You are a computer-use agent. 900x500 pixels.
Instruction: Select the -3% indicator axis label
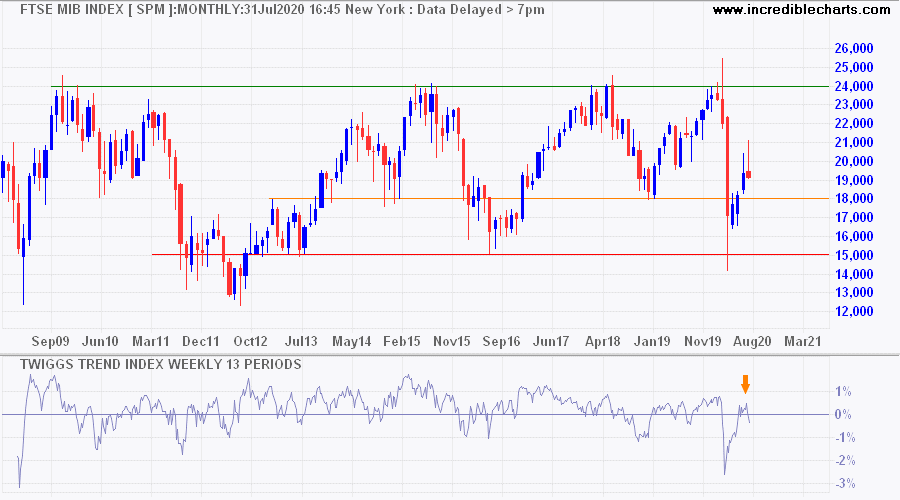tap(844, 484)
